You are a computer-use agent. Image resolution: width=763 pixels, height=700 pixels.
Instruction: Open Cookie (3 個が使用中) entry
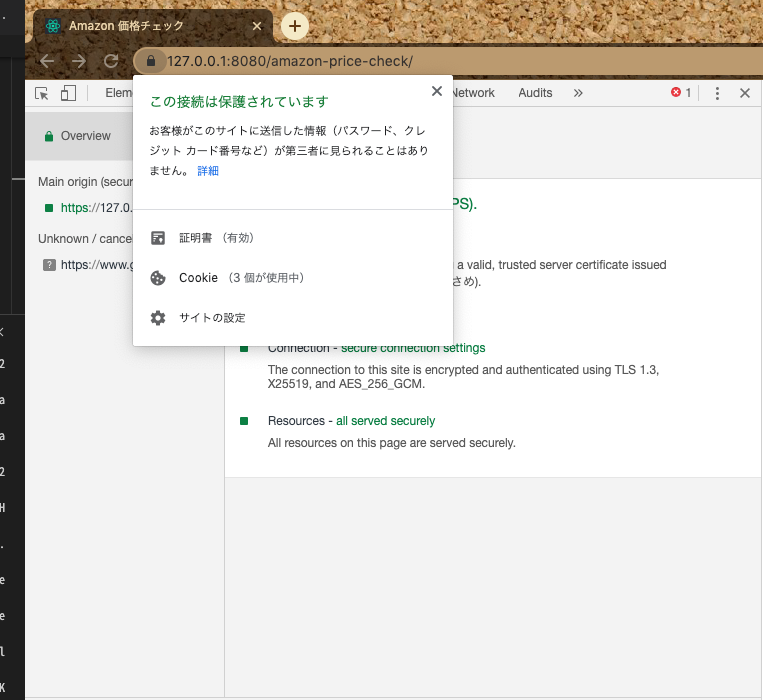[x=293, y=278]
